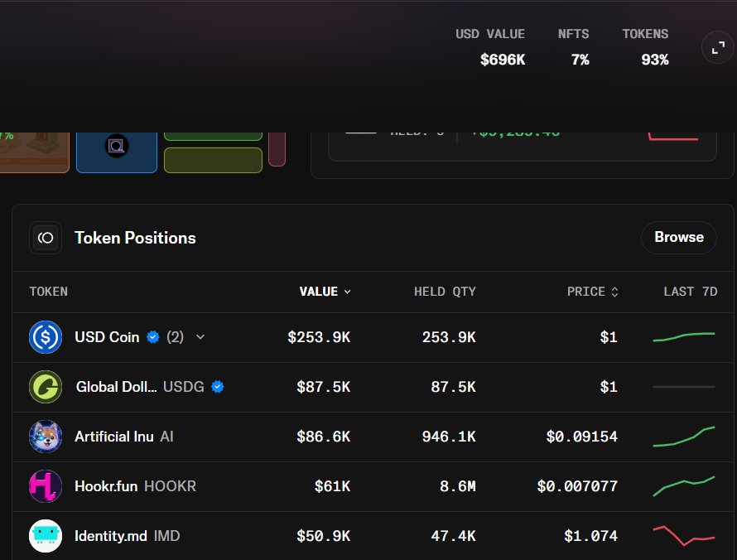Viewport: 737px width, 560px height.
Task: Click the HELD QTY column header
Action: point(445,292)
